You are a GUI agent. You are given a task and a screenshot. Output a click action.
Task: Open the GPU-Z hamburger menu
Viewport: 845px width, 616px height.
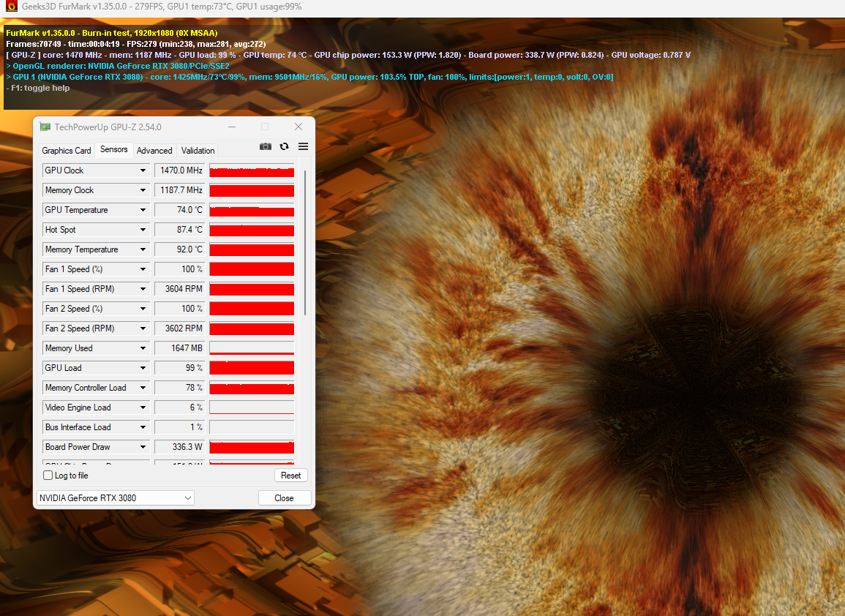point(304,146)
